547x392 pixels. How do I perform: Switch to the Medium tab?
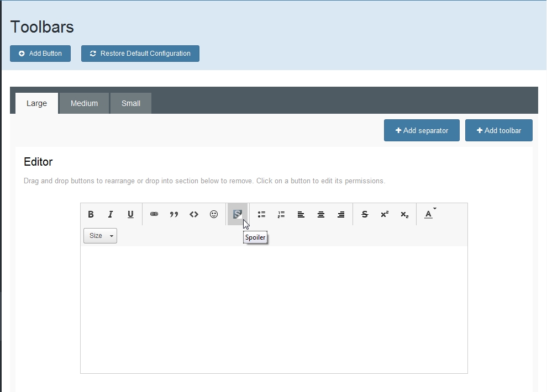(x=84, y=103)
